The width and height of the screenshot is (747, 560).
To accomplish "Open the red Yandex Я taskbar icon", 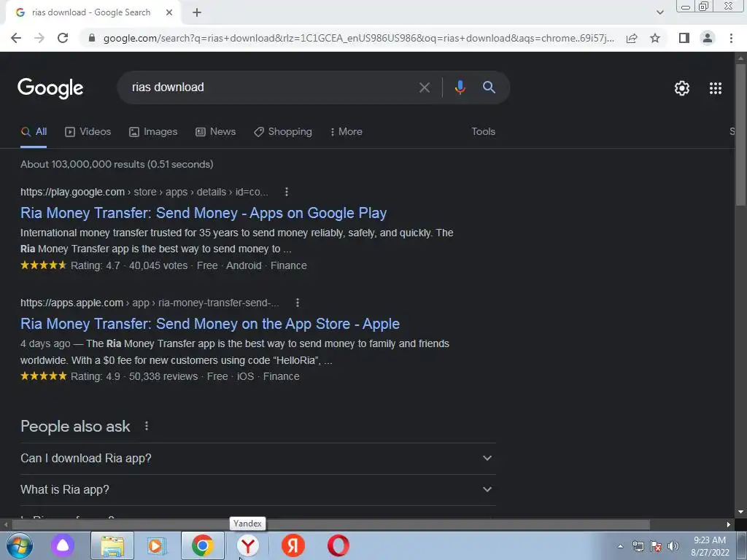I will pyautogui.click(x=293, y=545).
